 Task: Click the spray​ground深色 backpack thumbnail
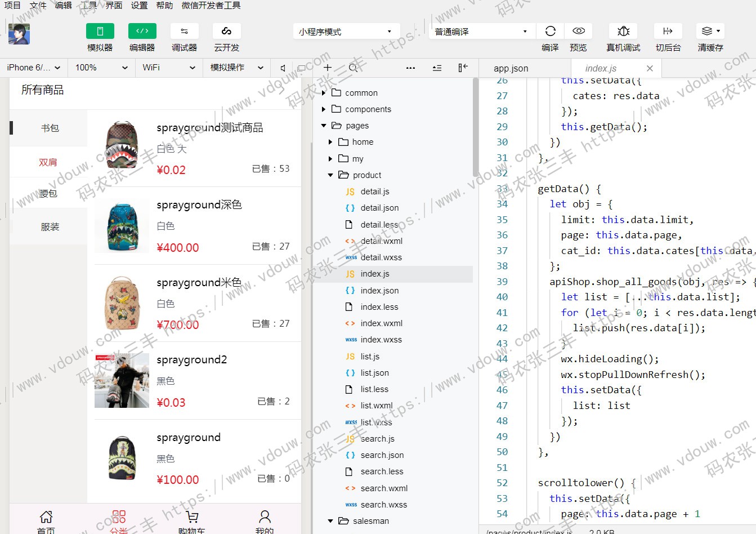pyautogui.click(x=122, y=226)
